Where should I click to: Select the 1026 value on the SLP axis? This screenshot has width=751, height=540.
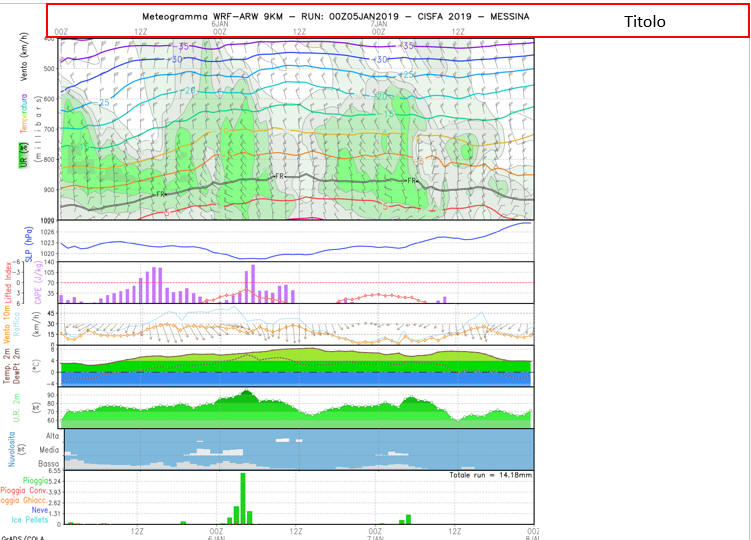[48, 232]
